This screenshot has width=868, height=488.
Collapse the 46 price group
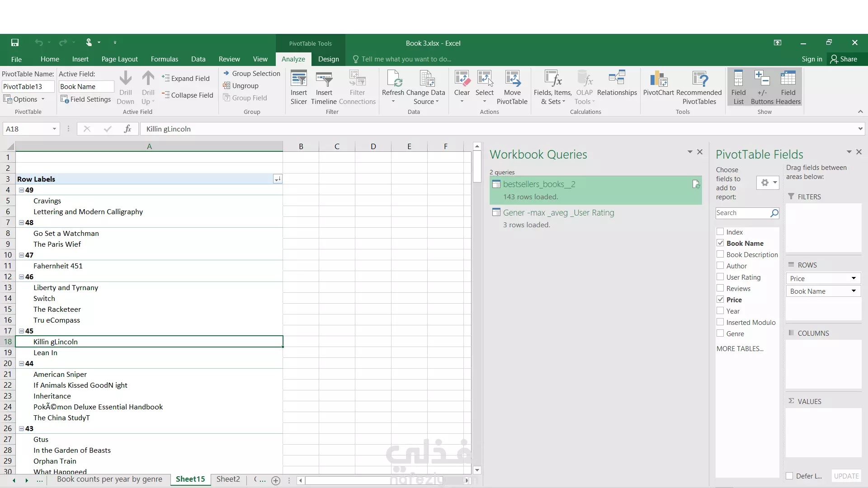[21, 277]
